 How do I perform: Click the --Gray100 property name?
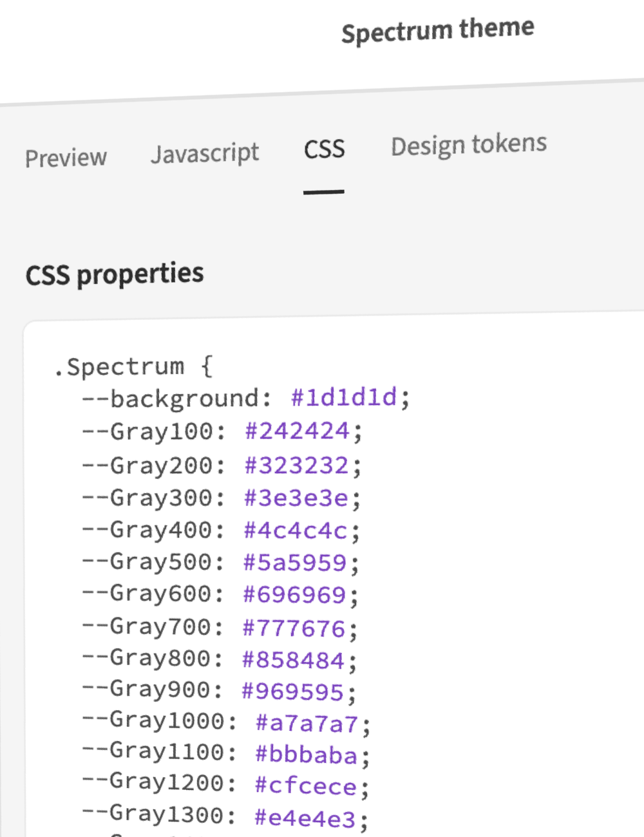pyautogui.click(x=153, y=431)
